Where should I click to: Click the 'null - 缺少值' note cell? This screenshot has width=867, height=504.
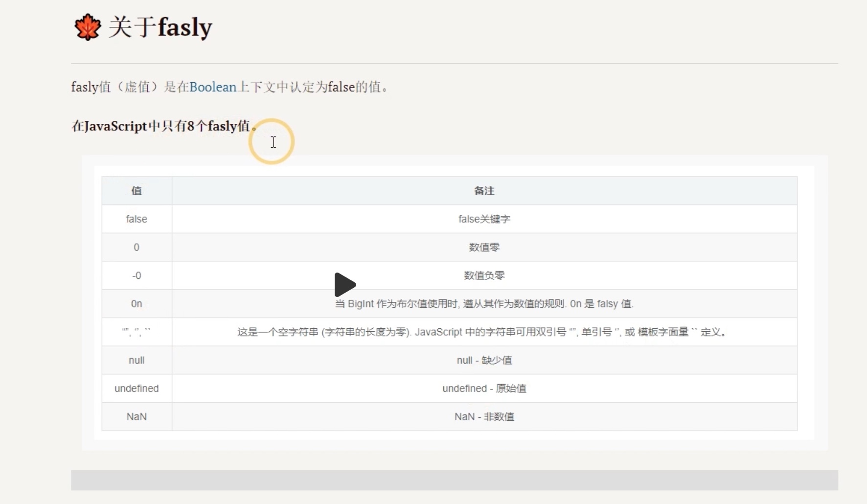pyautogui.click(x=484, y=360)
